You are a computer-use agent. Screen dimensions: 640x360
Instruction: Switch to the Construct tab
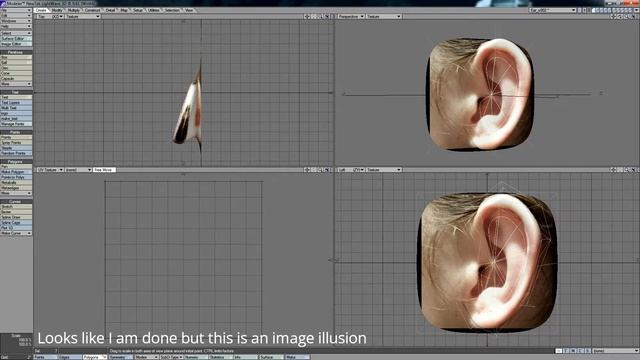tap(92, 10)
